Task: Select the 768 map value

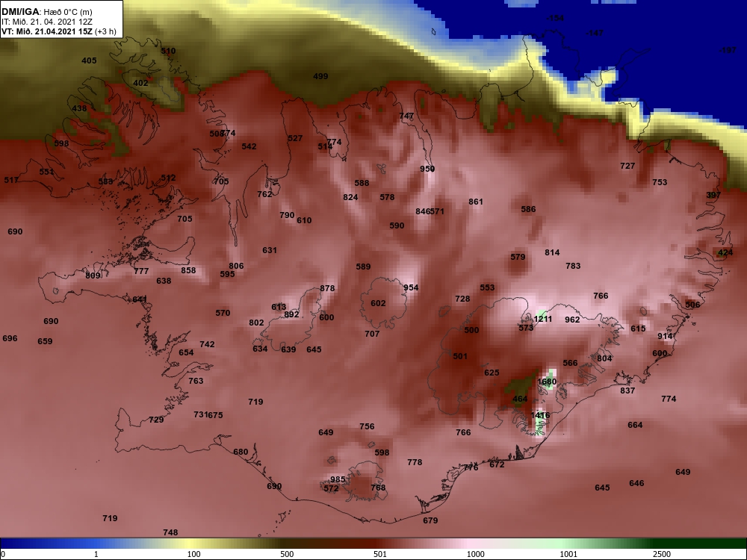Action: click(x=378, y=488)
